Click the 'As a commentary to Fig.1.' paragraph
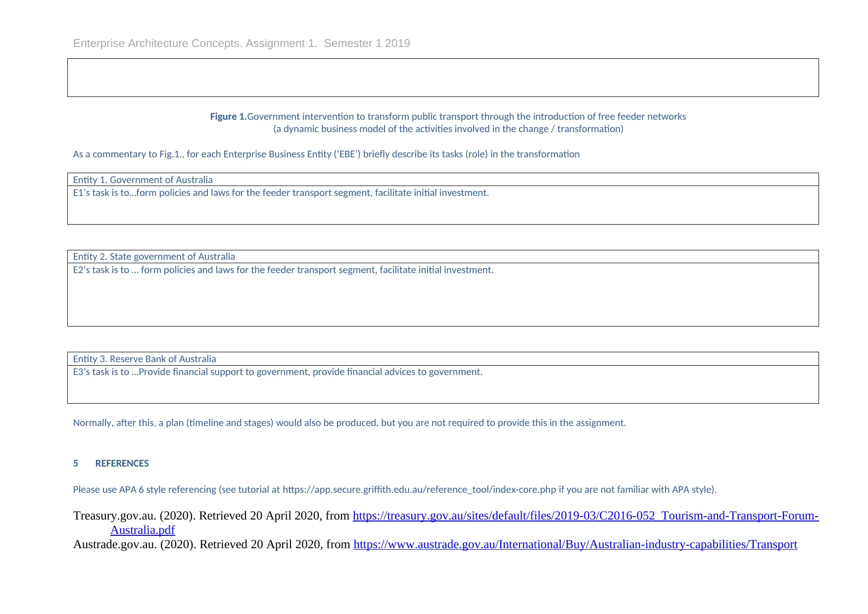 [x=326, y=154]
